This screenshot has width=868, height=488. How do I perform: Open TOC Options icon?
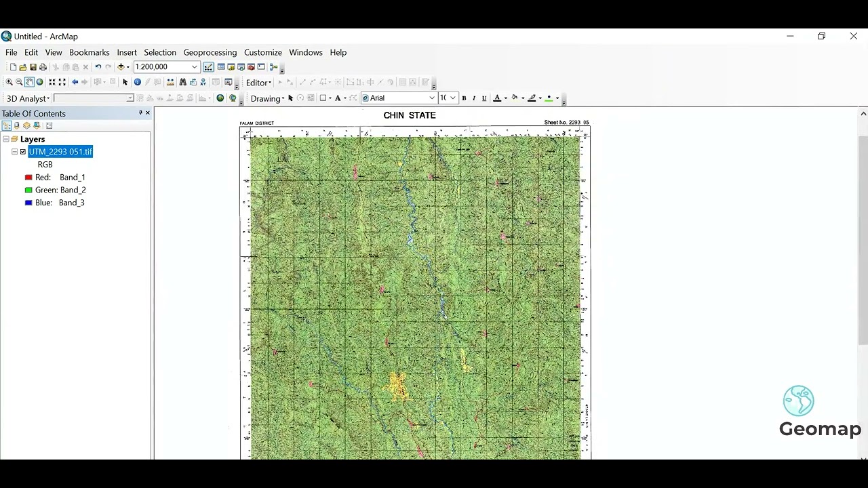click(x=49, y=125)
